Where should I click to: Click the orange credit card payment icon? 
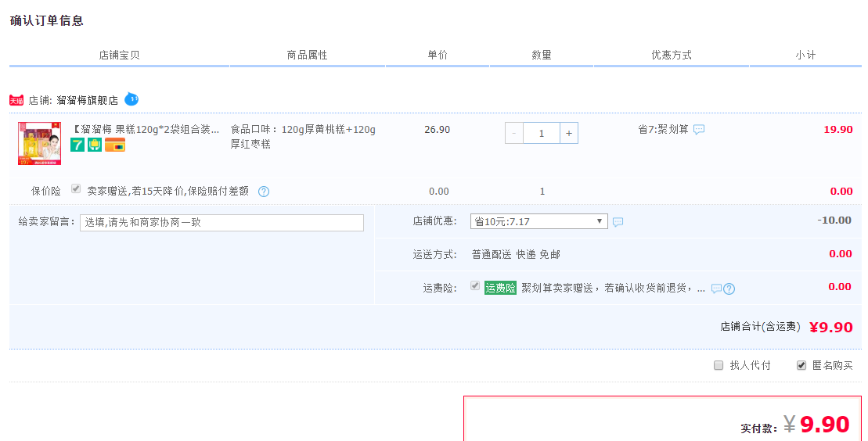click(x=115, y=145)
